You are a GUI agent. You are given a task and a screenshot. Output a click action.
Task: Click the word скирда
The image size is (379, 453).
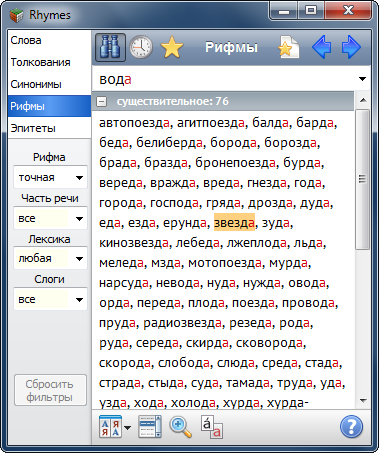coord(207,343)
